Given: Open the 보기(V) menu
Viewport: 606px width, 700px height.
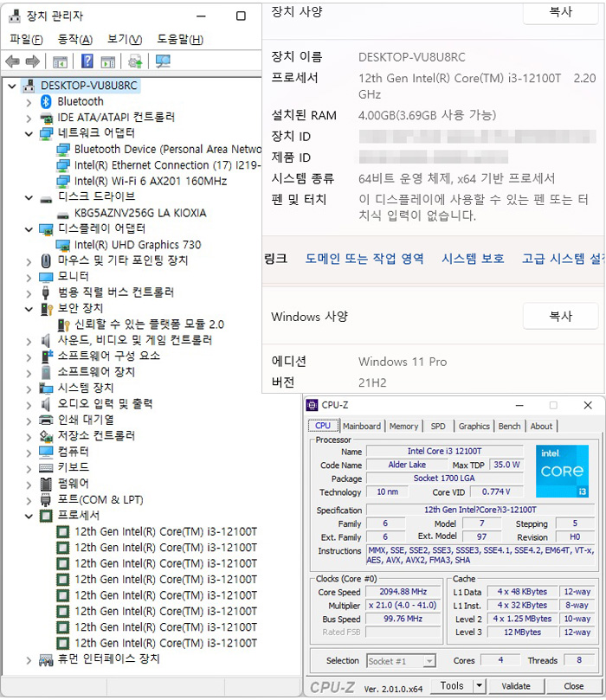Looking at the screenshot, I should pyautogui.click(x=125, y=40).
